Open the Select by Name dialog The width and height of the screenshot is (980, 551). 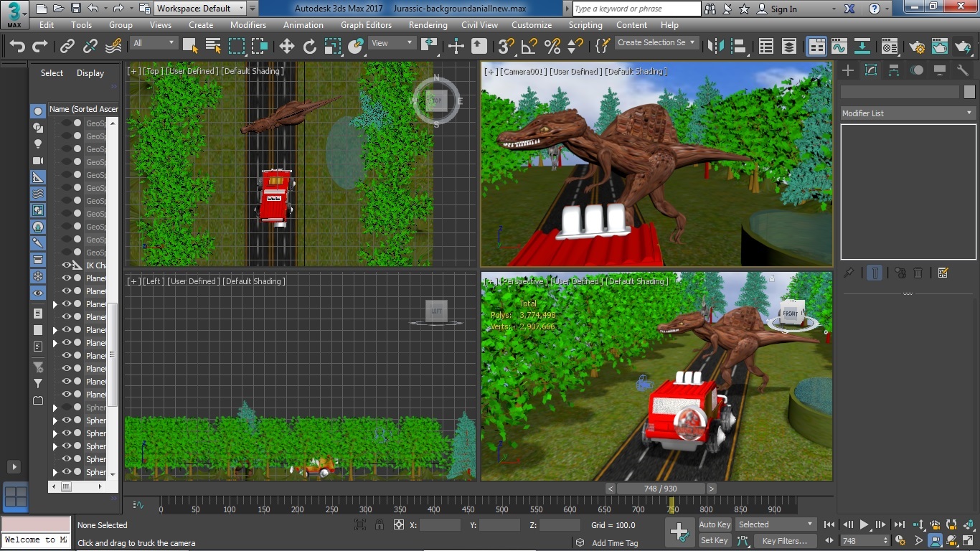(x=213, y=47)
